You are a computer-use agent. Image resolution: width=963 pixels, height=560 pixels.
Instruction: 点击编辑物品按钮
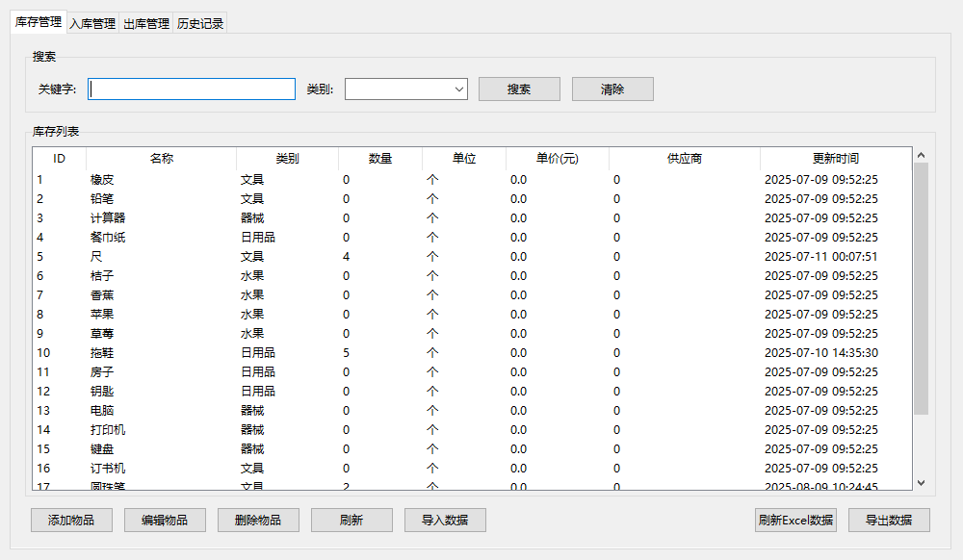tap(165, 520)
